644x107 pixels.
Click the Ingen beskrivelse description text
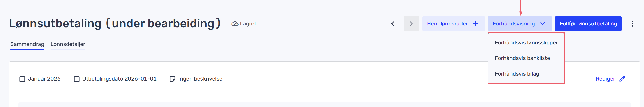(x=200, y=79)
